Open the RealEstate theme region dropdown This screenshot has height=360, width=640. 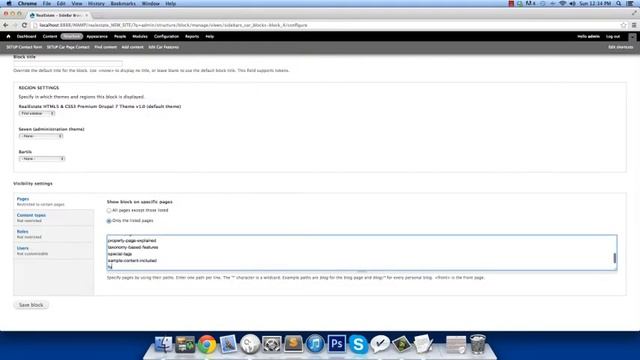(x=37, y=113)
